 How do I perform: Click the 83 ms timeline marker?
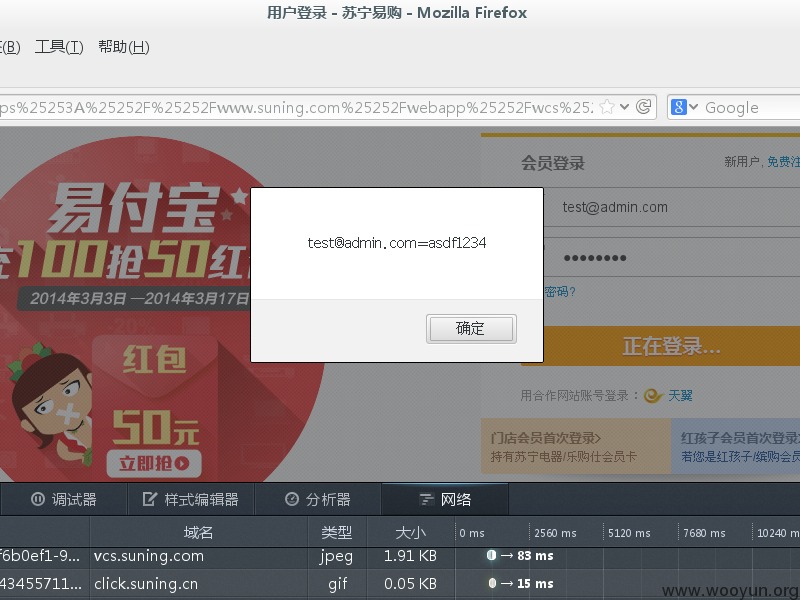(520, 556)
